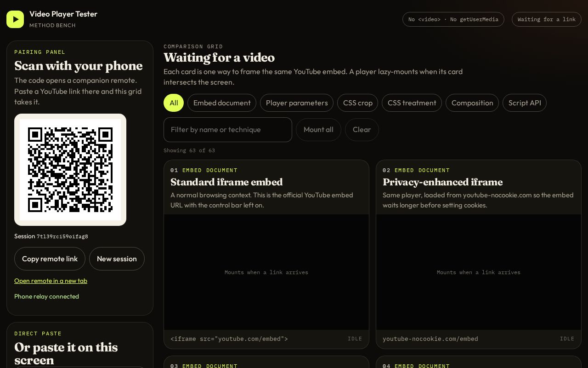This screenshot has width=588, height=368.
Task: Click the '<iframe src="youtube.com/embed">' code label
Action: [229, 339]
